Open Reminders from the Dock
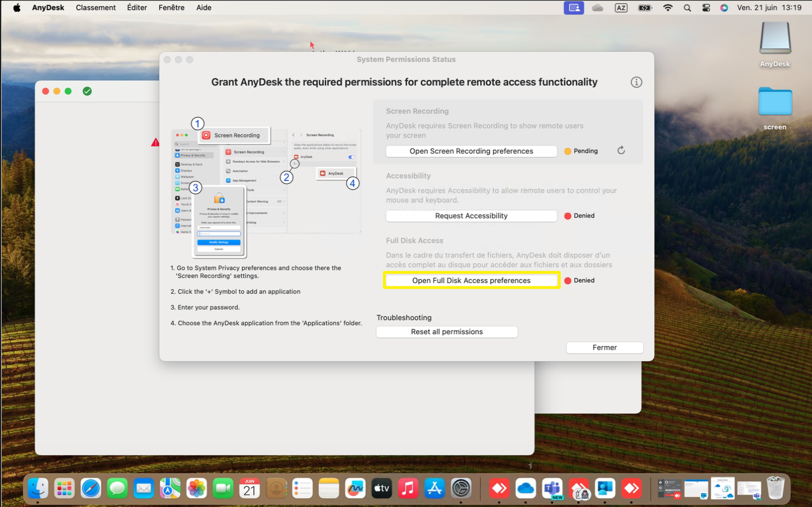This screenshot has width=812, height=507. point(302,488)
